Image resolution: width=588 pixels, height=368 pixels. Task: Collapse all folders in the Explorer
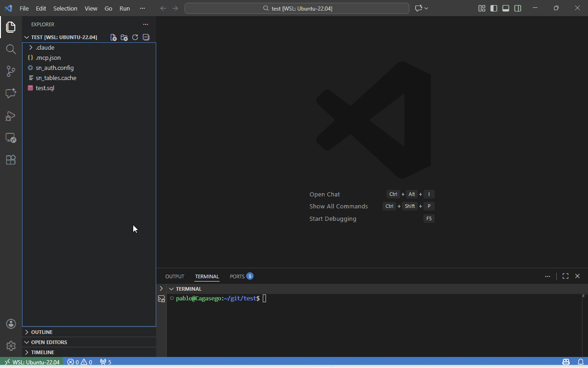point(146,37)
